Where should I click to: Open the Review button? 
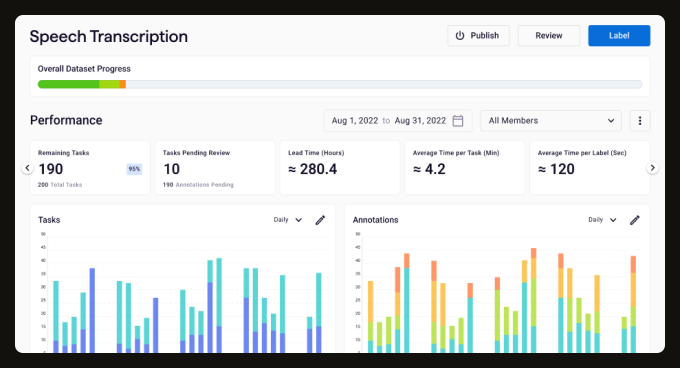[549, 36]
